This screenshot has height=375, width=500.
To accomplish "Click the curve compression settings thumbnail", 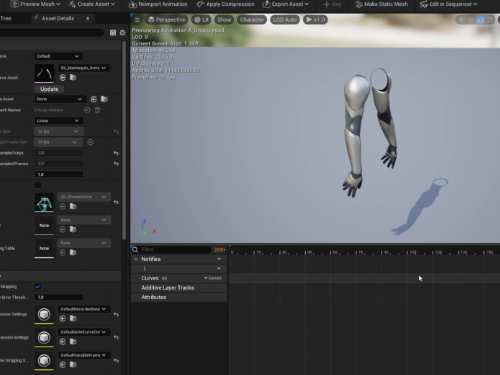I will coord(44,337).
